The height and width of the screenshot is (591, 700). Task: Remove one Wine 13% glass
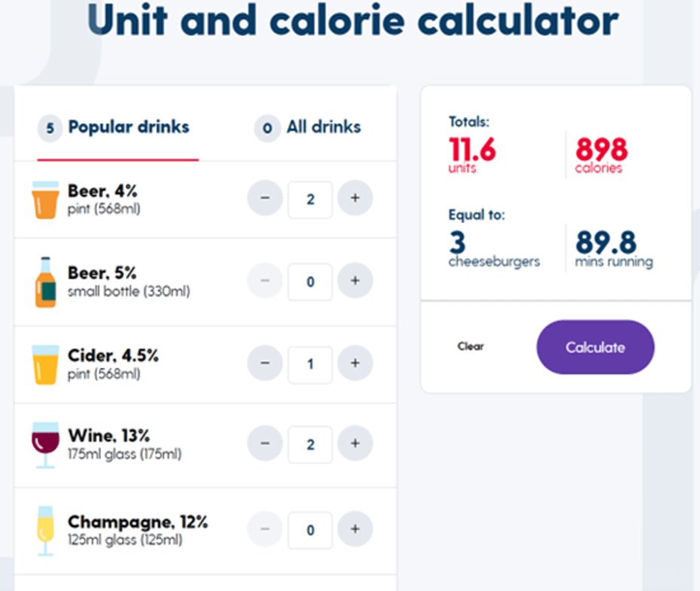[265, 443]
